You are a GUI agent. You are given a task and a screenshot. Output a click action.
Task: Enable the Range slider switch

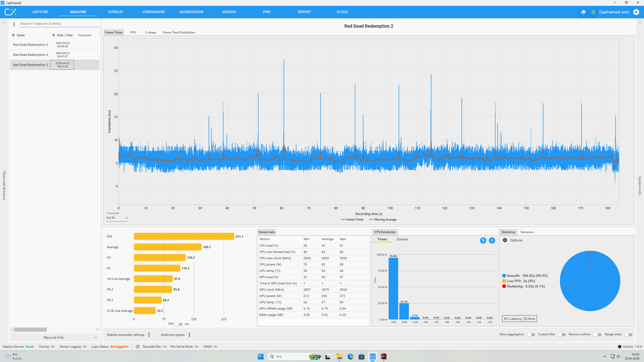628,335
